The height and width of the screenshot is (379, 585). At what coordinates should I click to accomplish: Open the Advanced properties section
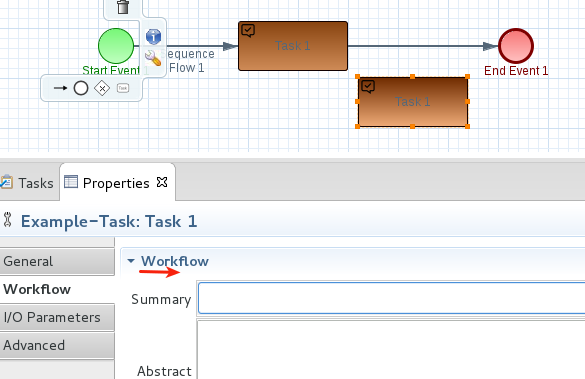57,345
